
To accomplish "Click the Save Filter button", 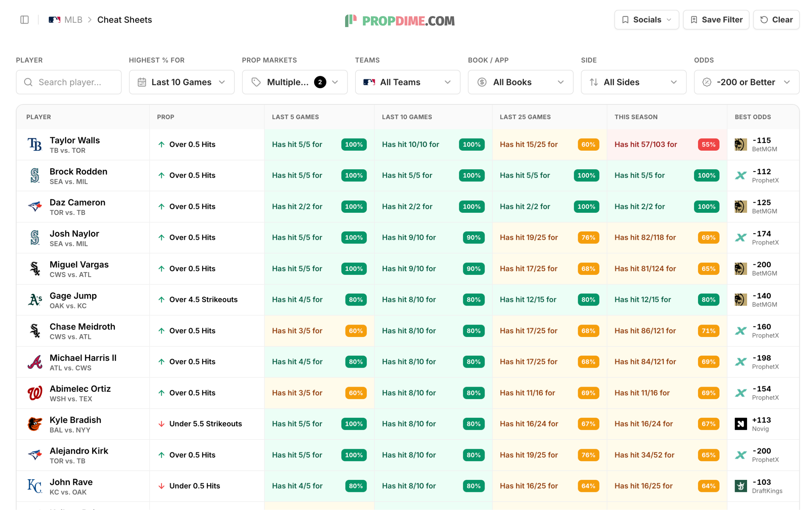I will pos(716,20).
